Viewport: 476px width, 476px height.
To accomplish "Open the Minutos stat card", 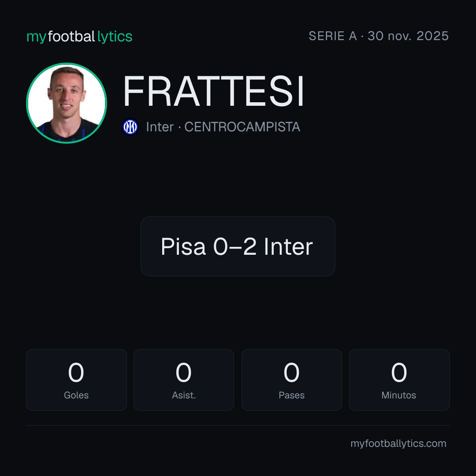I will coord(399,380).
